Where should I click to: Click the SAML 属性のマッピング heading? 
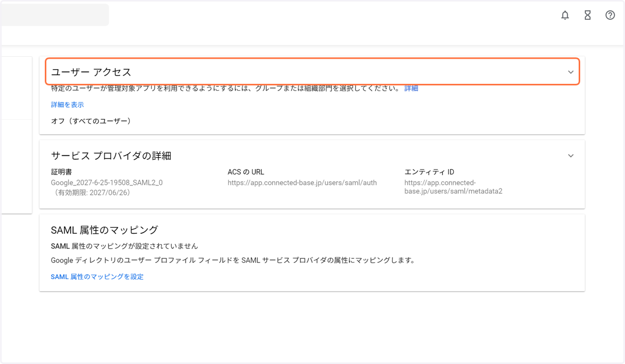[104, 230]
